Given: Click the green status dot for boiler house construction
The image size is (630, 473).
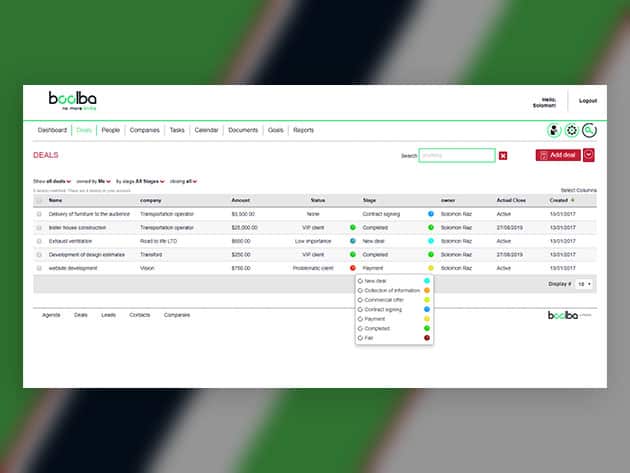Looking at the screenshot, I should 353,227.
